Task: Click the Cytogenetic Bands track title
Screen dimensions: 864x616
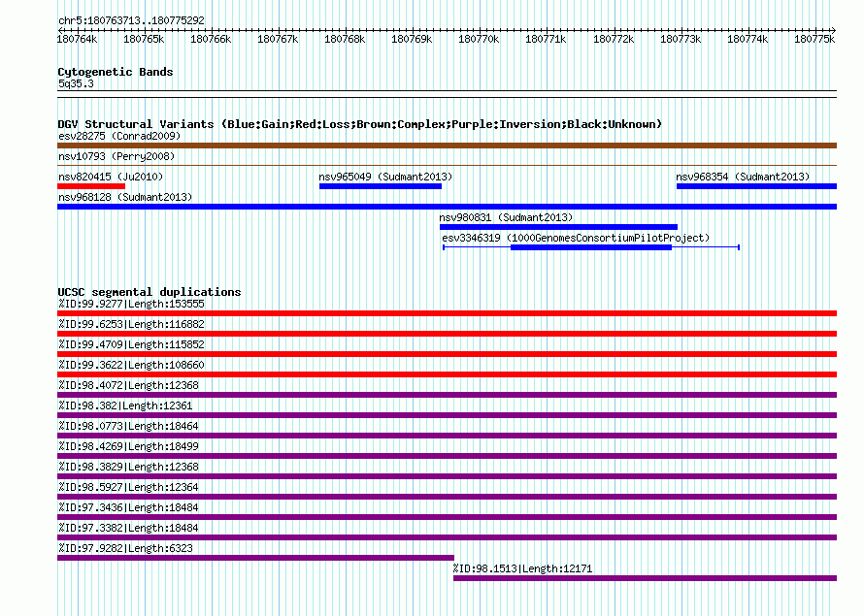Action: point(116,72)
